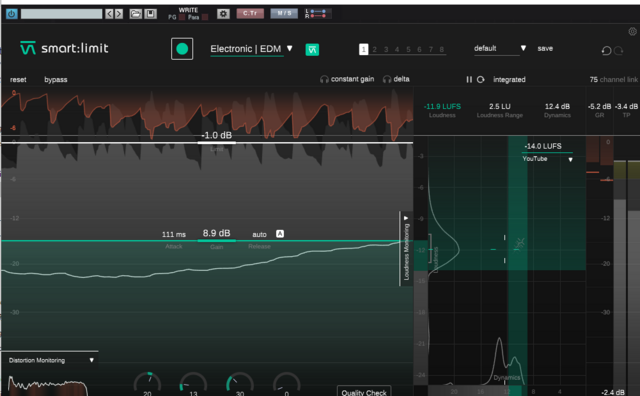The height and width of the screenshot is (396, 640).
Task: Click the 2.5 LU loudness range readout
Action: [500, 107]
